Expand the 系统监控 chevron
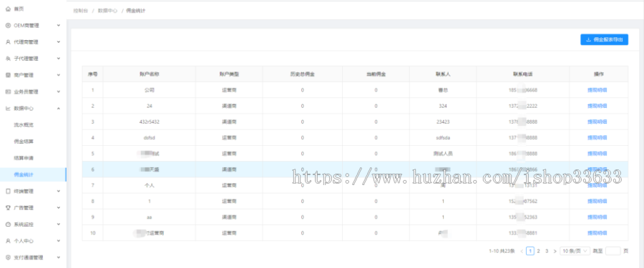The width and height of the screenshot is (644, 268). [59, 224]
